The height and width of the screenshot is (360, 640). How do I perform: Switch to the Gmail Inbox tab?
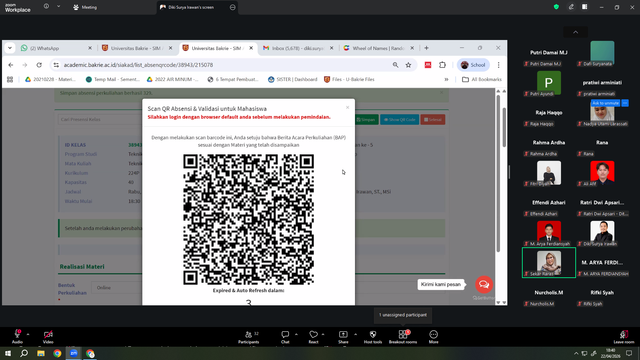(298, 48)
